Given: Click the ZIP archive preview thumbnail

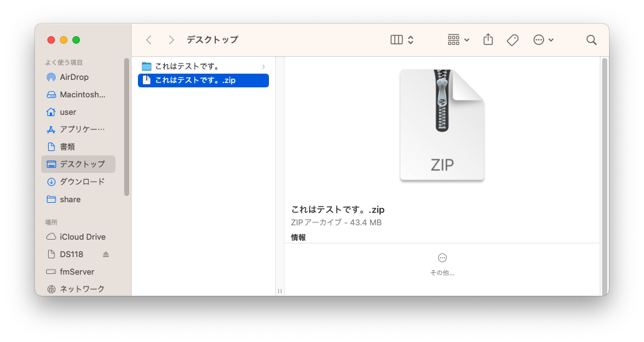Looking at the screenshot, I should pyautogui.click(x=442, y=125).
